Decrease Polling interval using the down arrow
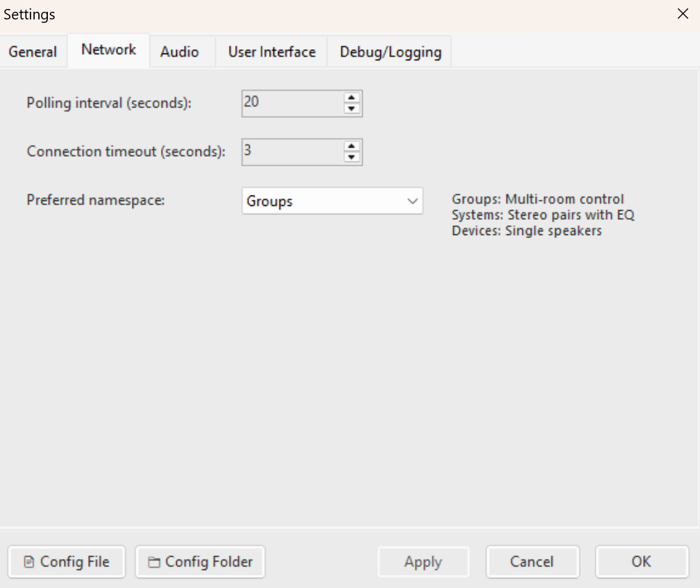Viewport: 700px width, 588px height. (x=352, y=108)
